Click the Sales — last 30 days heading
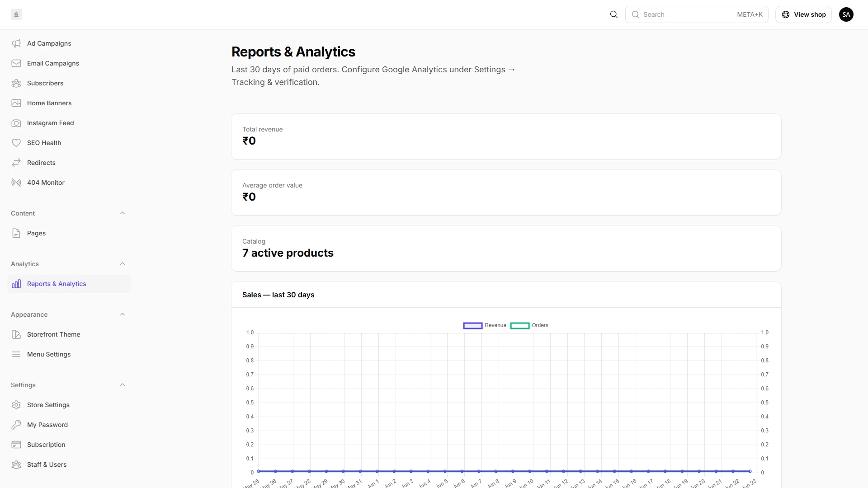This screenshot has height=488, width=868. (x=278, y=295)
